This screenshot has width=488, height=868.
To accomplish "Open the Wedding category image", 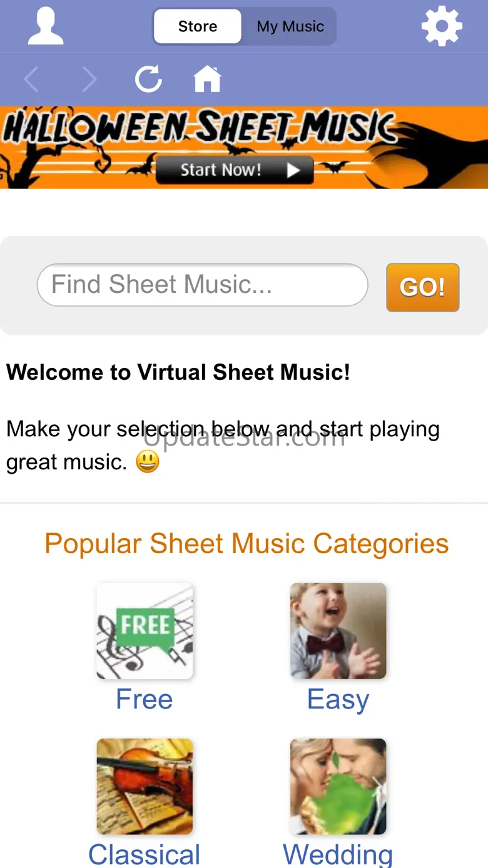I will [x=338, y=786].
